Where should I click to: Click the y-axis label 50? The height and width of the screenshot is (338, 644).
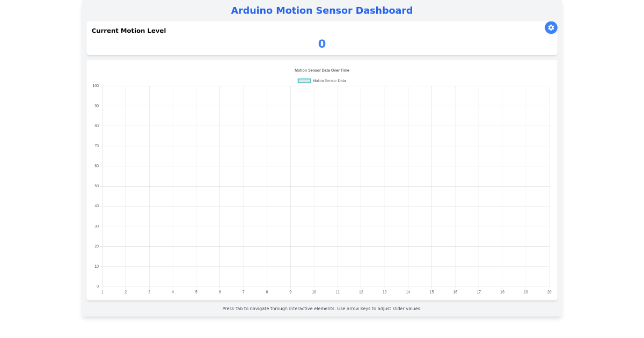tap(96, 186)
